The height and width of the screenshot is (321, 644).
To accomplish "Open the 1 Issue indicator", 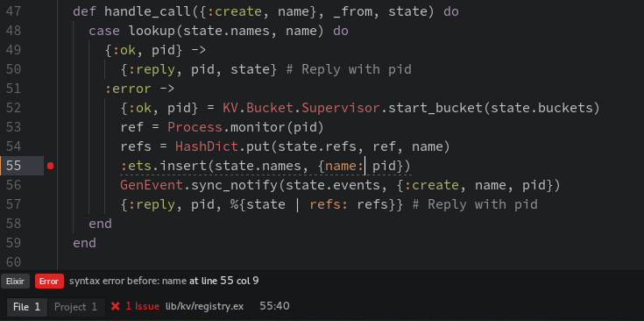I will point(142,307).
